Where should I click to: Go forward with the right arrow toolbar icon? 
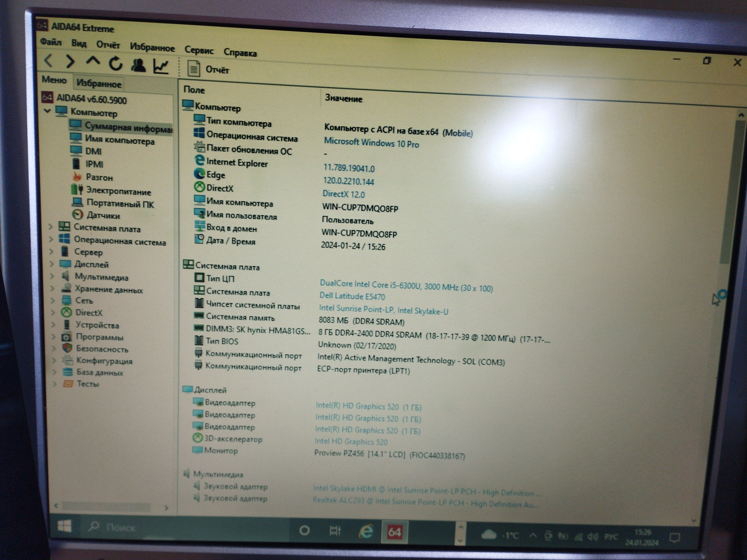click(70, 61)
